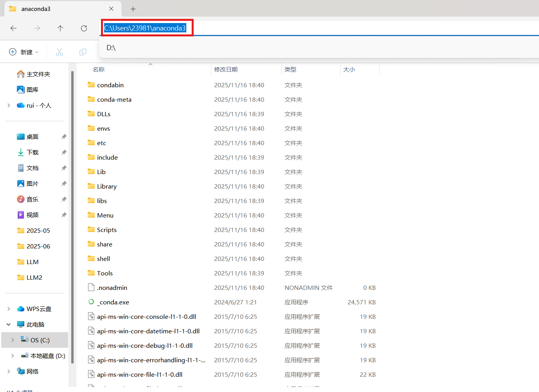Open a new tab with the plus button
Image resolution: width=539 pixels, height=392 pixels.
[133, 9]
